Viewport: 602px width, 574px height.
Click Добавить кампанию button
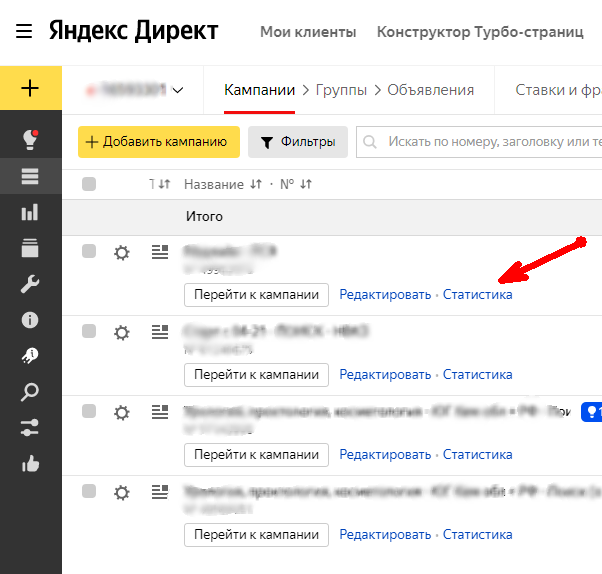pyautogui.click(x=159, y=142)
